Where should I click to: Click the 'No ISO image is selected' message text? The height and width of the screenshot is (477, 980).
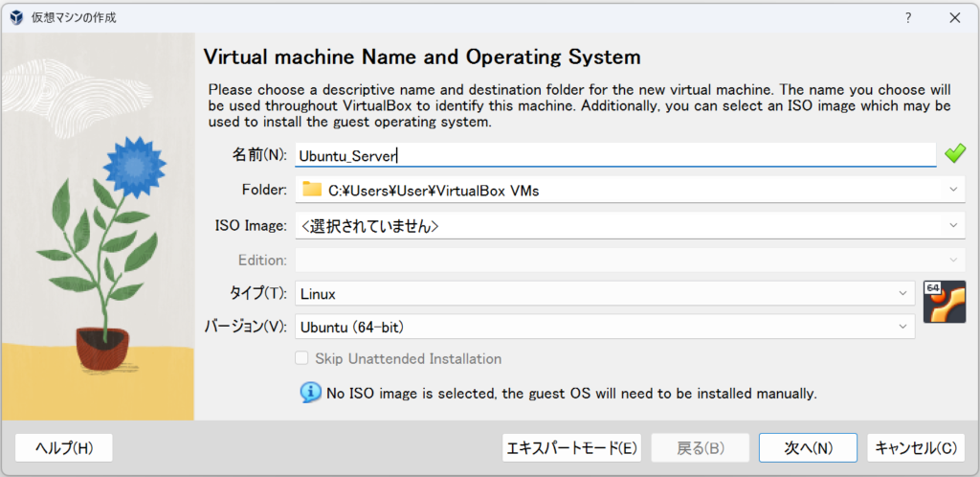point(571,394)
